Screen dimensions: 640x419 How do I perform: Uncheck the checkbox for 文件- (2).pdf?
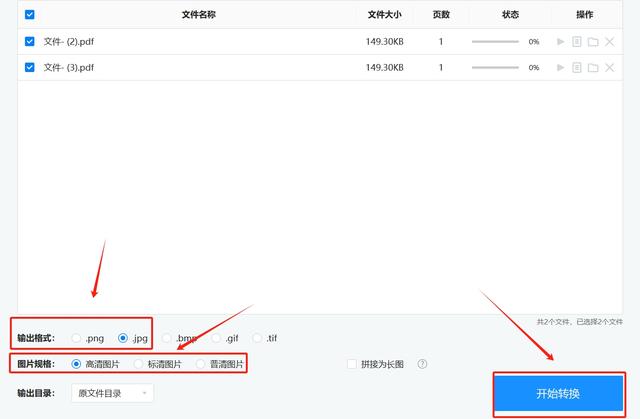point(29,41)
